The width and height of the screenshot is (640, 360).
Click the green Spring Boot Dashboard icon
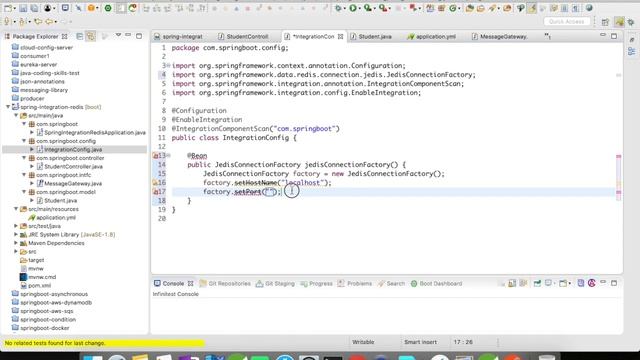[108, 8]
